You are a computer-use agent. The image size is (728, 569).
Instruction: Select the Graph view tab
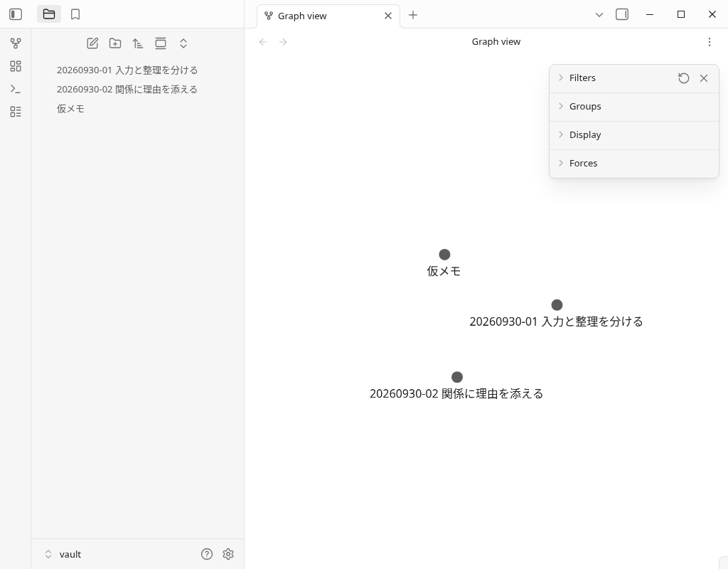(328, 16)
